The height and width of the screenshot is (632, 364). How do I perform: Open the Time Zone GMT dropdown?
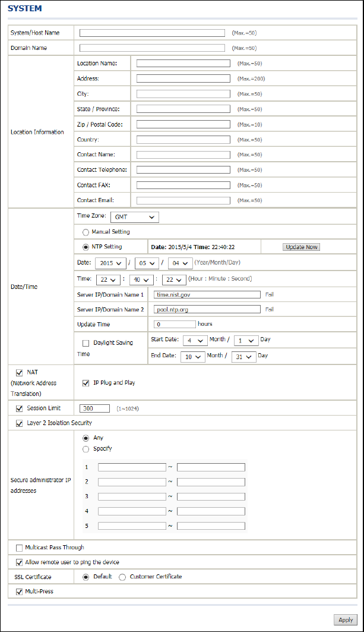tap(134, 217)
